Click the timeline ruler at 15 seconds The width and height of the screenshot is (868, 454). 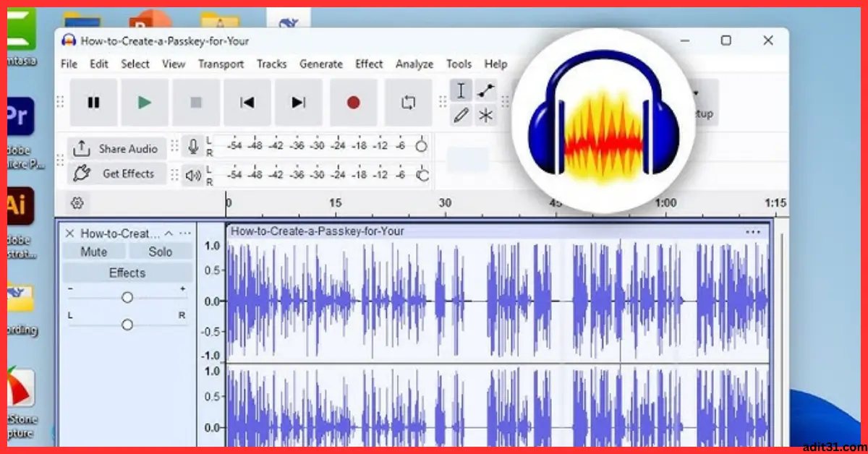pyautogui.click(x=335, y=203)
